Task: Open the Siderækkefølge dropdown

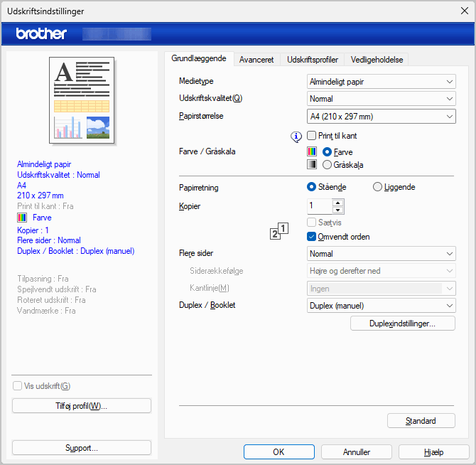Action: coord(381,271)
